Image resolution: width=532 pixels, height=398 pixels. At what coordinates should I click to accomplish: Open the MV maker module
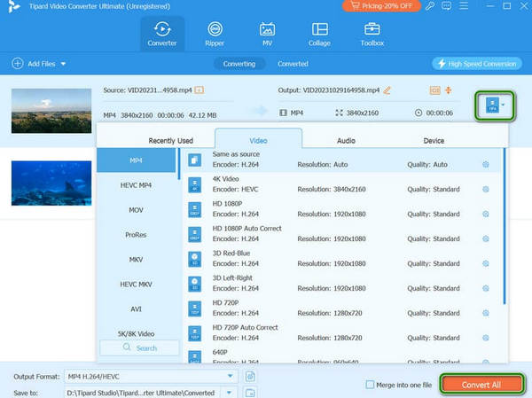pos(267,35)
